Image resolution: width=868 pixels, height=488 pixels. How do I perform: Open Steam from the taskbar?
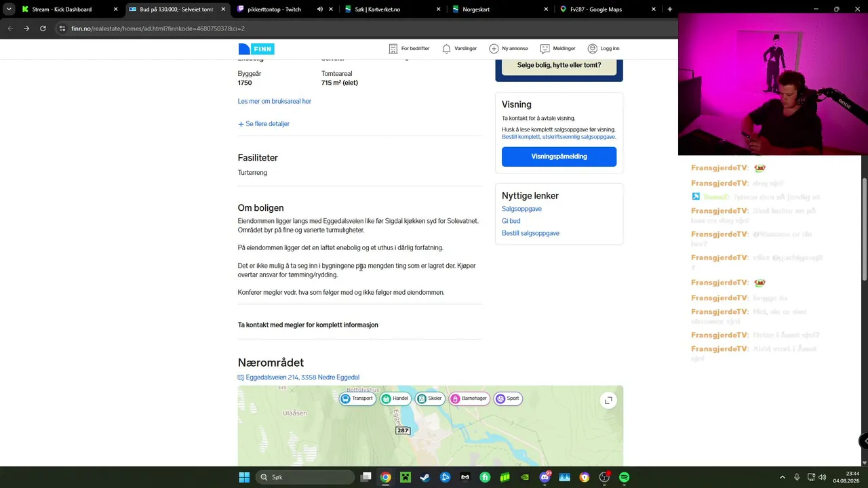pyautogui.click(x=425, y=477)
